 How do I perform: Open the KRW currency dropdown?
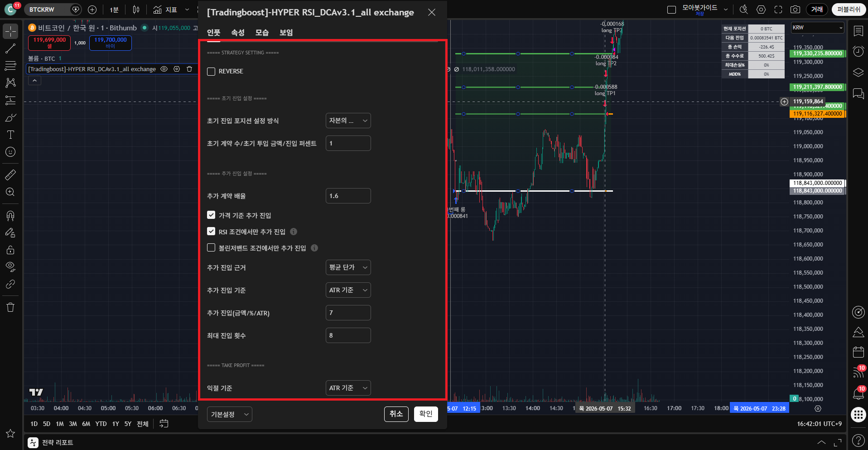click(x=818, y=28)
